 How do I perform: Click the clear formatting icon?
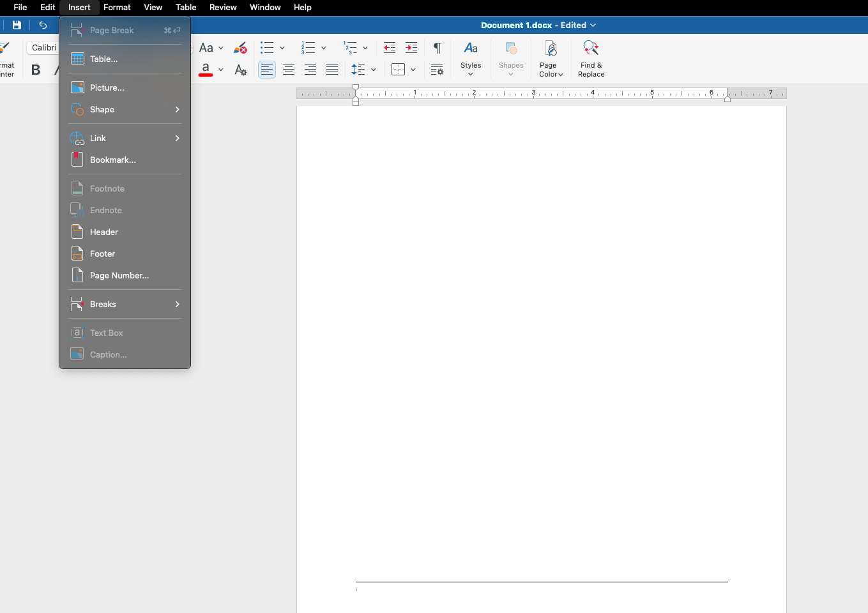240,47
